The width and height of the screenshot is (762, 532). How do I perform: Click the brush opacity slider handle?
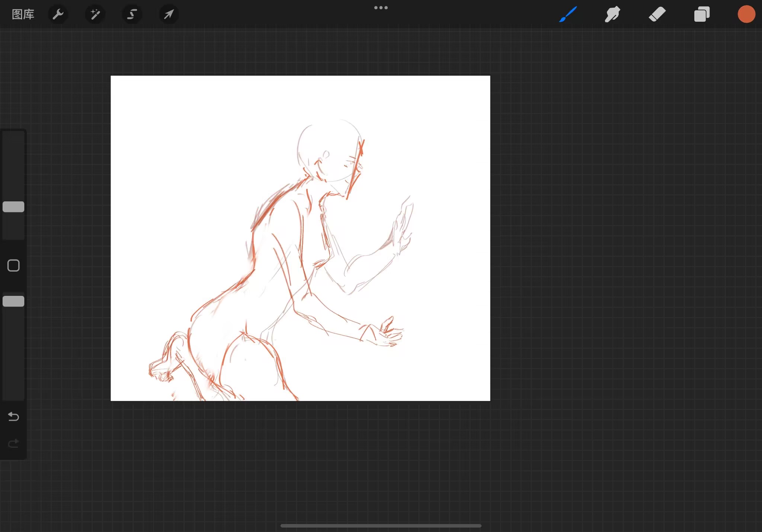tap(13, 301)
